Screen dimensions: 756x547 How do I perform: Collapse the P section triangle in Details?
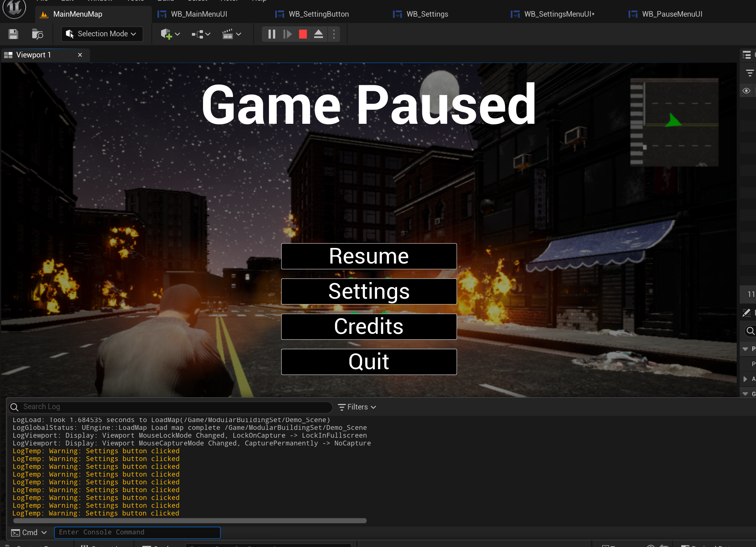tap(745, 349)
